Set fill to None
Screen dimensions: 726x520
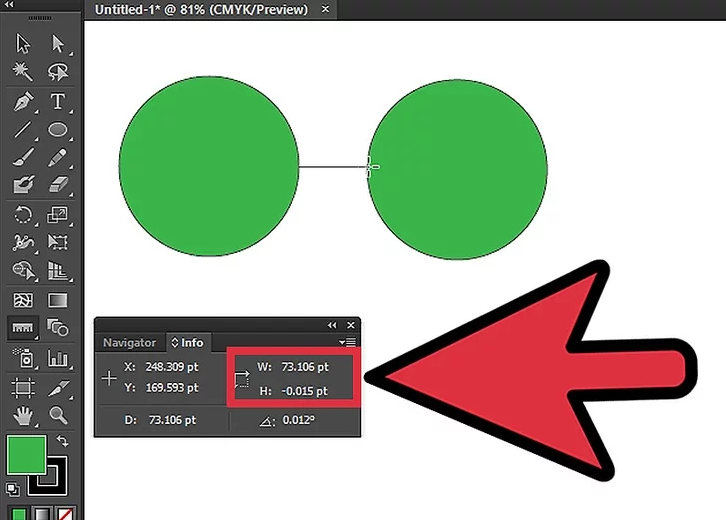65,514
